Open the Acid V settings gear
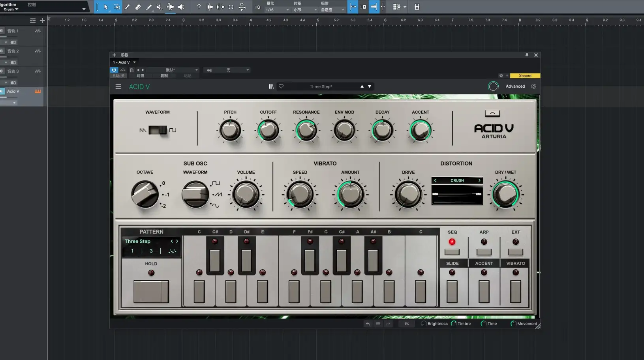644x360 pixels. 533,86
